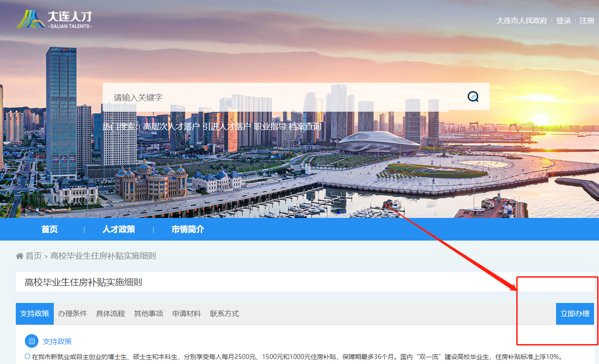This screenshot has height=364, width=599.
Task: Open 人才政策 navigation menu
Action: tap(118, 229)
